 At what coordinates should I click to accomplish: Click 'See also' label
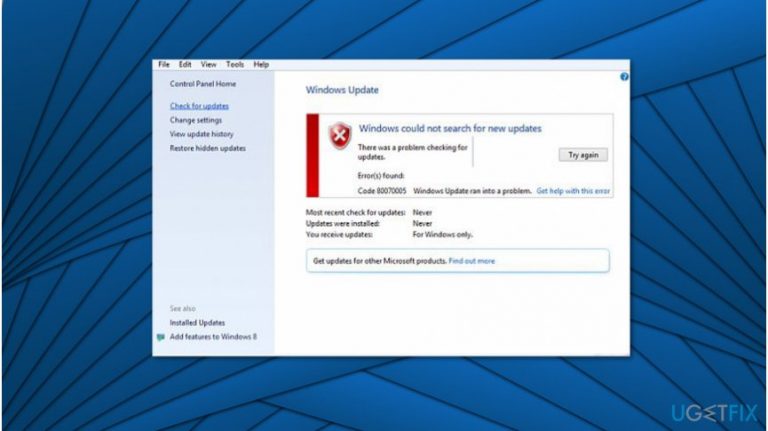[182, 309]
